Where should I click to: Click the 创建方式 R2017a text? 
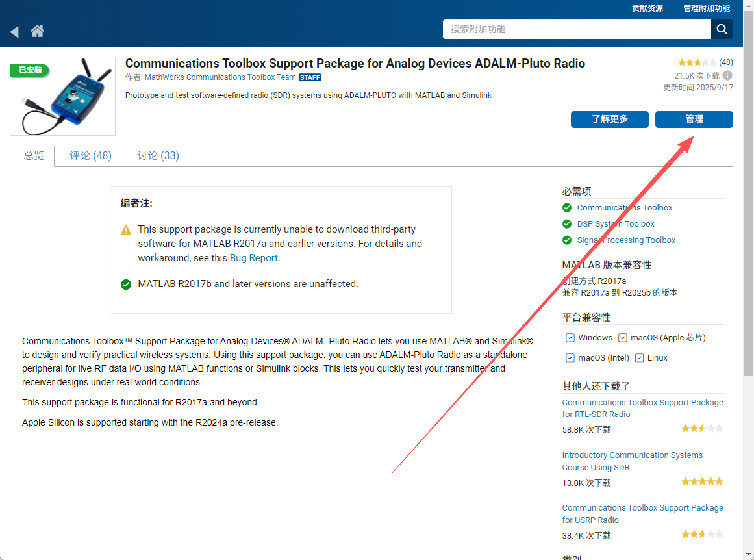click(x=594, y=281)
